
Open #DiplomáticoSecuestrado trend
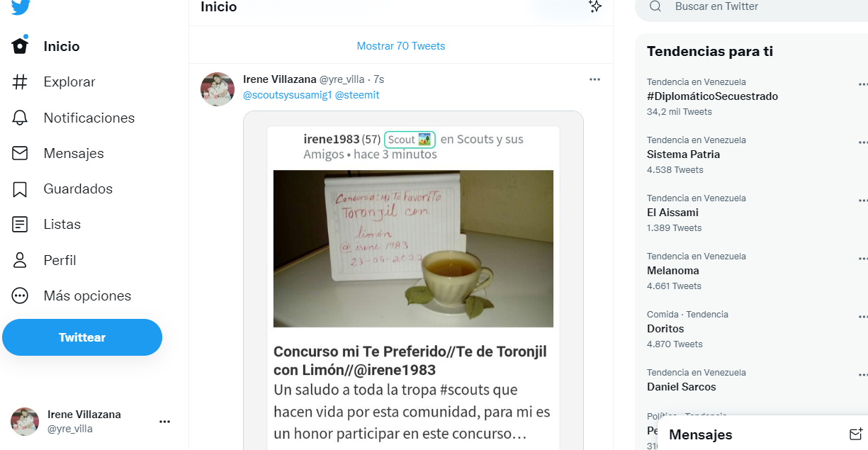(712, 96)
